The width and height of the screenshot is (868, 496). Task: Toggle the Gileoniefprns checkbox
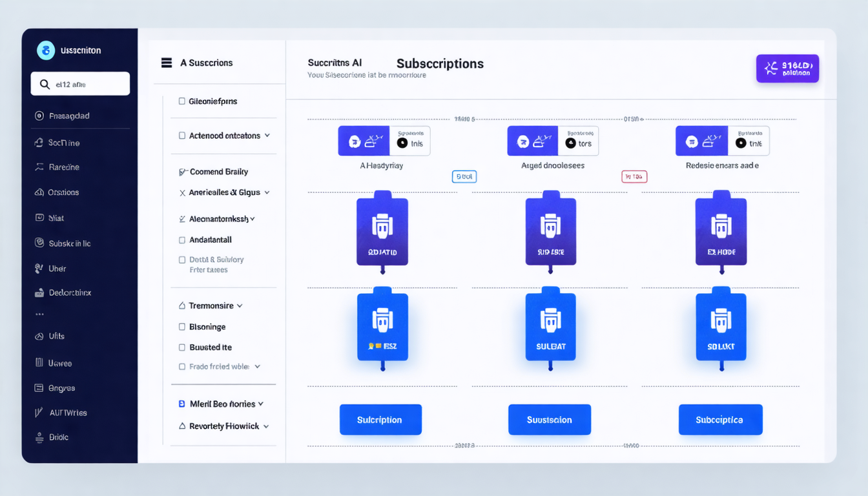click(x=182, y=101)
